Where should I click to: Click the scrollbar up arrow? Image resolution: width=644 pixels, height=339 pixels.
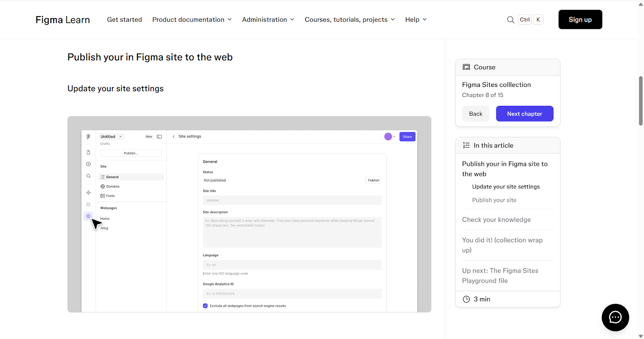point(640,4)
